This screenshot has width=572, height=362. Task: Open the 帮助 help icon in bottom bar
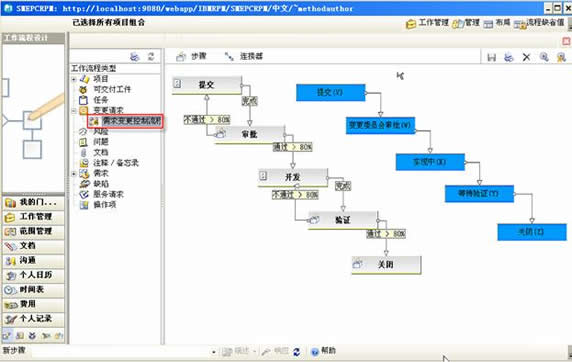click(323, 351)
